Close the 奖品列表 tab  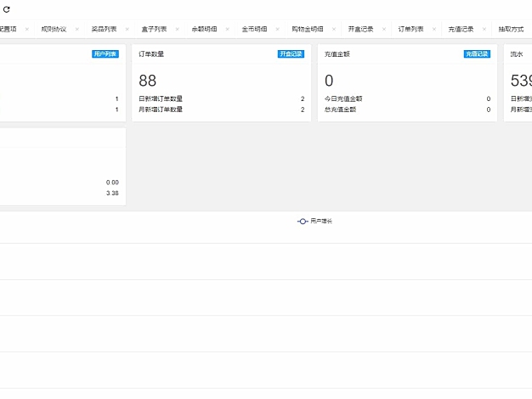[127, 29]
